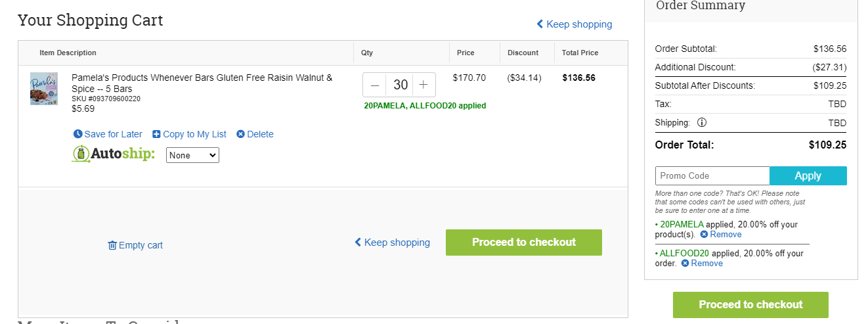Click the green Proceed to checkout button in cart
This screenshot has height=324, width=868.
[x=524, y=243]
